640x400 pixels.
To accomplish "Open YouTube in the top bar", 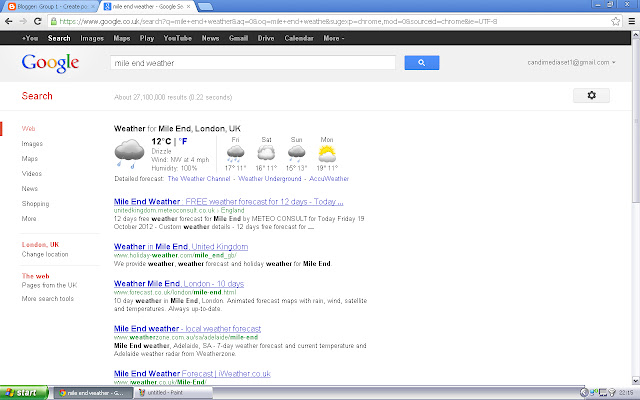I will pos(178,38).
